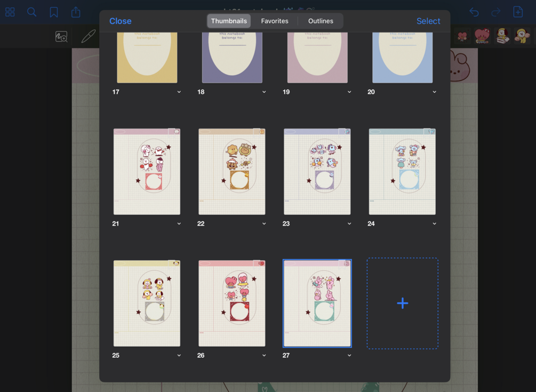536x392 pixels.
Task: Open page 24 thumbnail with koala characters
Action: (x=402, y=172)
